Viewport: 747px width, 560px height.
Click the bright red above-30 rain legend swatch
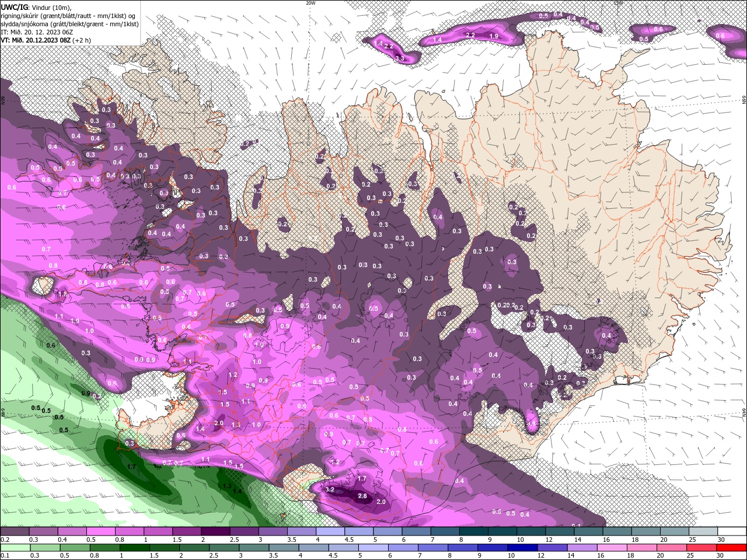731,548
